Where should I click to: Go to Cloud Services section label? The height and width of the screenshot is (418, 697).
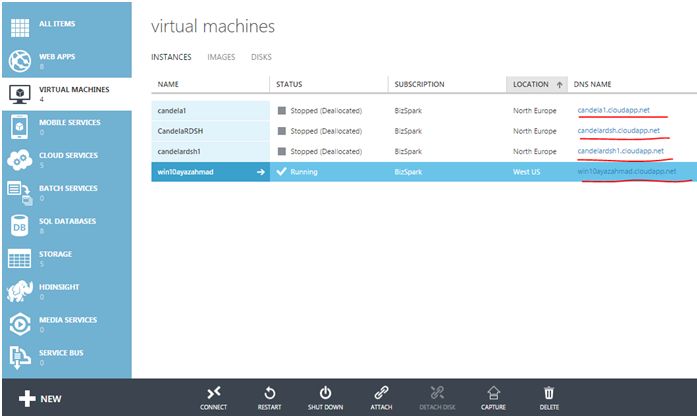pos(68,155)
